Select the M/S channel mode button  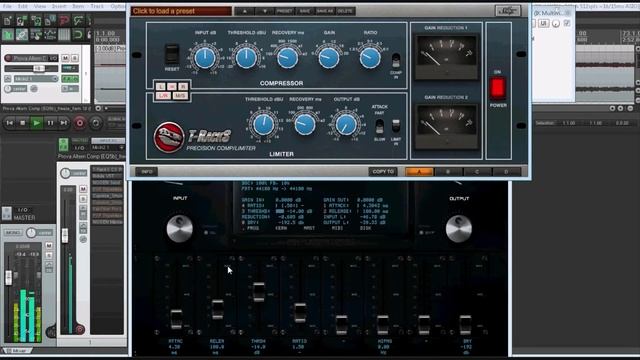pos(180,96)
